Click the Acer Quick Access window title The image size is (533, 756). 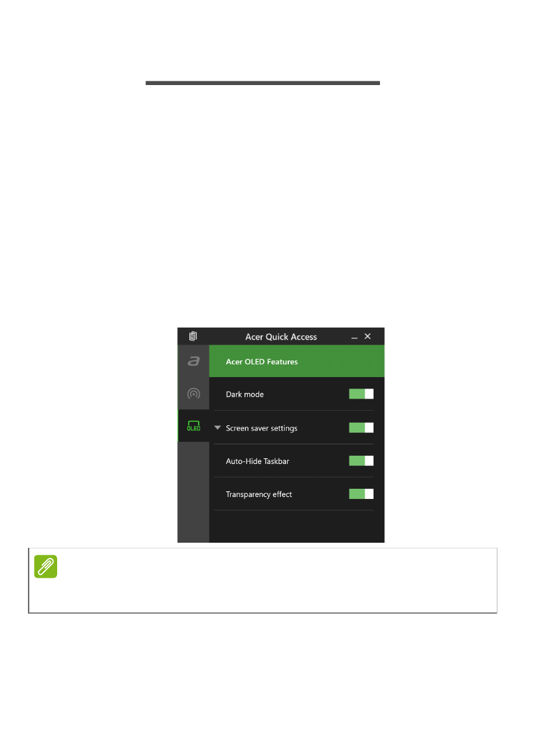pos(281,337)
